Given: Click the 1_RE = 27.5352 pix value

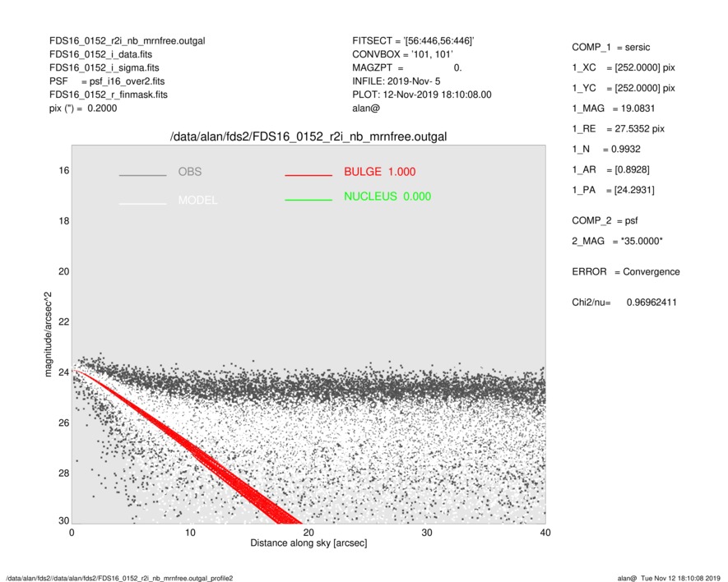Looking at the screenshot, I should (618, 129).
